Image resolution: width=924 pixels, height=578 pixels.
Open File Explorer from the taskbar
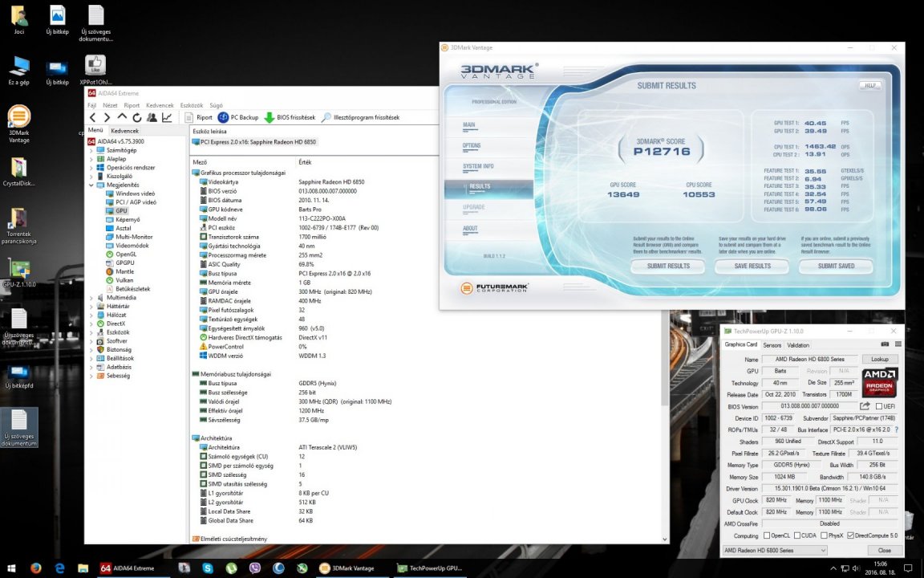pos(83,568)
